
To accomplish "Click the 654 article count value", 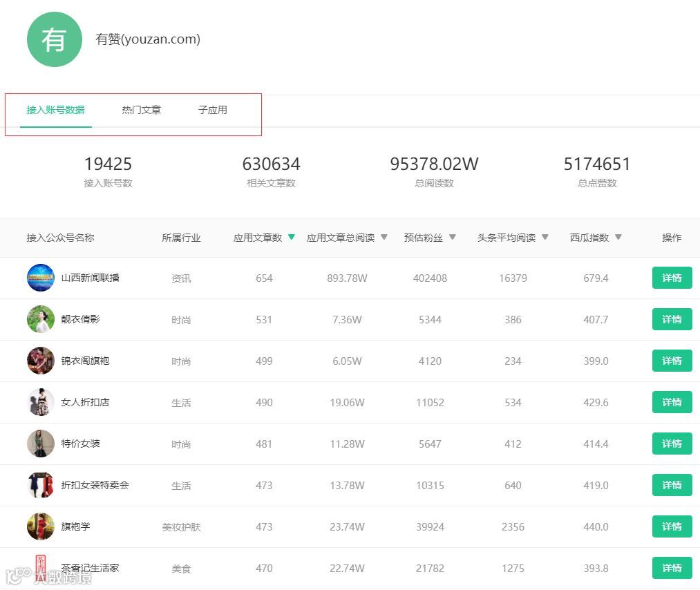I will click(264, 278).
